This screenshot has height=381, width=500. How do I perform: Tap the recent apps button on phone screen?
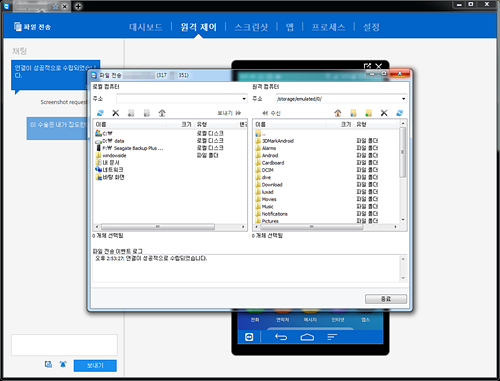(332, 337)
